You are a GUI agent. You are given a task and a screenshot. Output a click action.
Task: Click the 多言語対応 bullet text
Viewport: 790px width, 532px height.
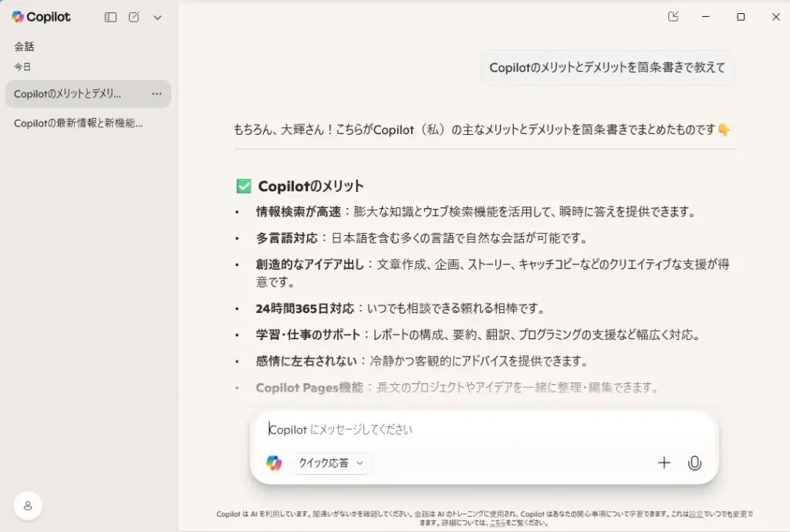point(422,238)
